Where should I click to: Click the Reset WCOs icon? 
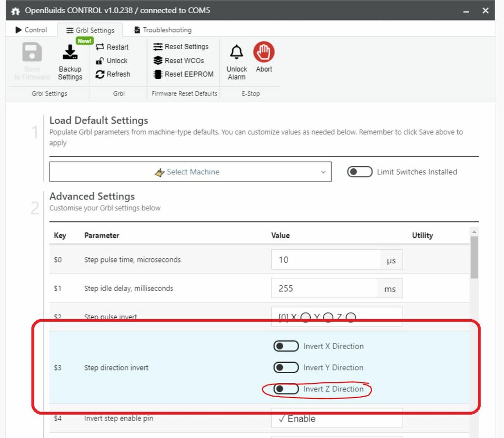pos(158,61)
